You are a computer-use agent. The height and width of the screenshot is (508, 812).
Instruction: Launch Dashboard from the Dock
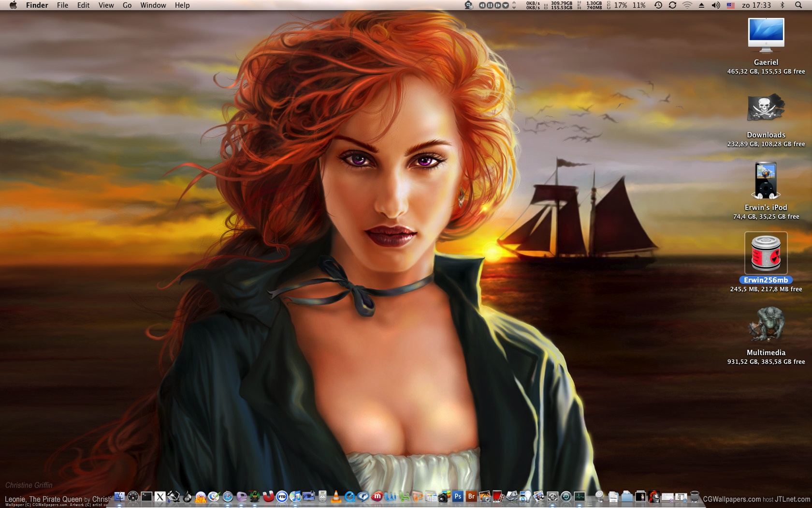tap(133, 497)
